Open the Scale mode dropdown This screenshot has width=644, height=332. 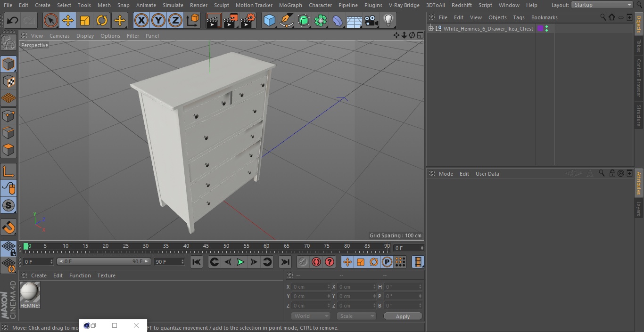(x=356, y=316)
